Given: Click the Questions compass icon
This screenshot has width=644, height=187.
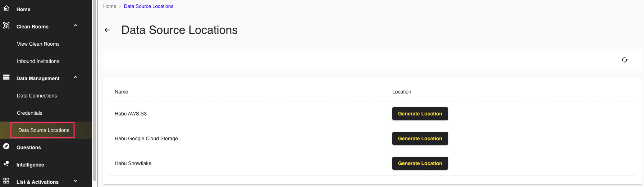Looking at the screenshot, I should click(6, 146).
